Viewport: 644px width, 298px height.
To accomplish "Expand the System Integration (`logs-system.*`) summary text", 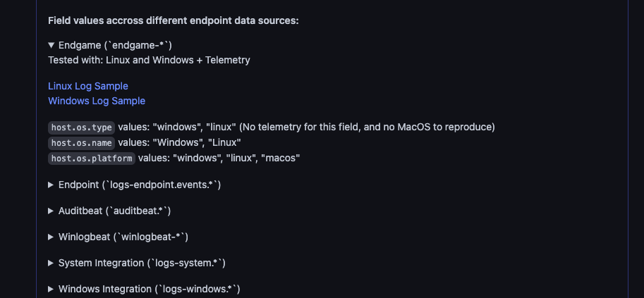I will pyautogui.click(x=142, y=263).
